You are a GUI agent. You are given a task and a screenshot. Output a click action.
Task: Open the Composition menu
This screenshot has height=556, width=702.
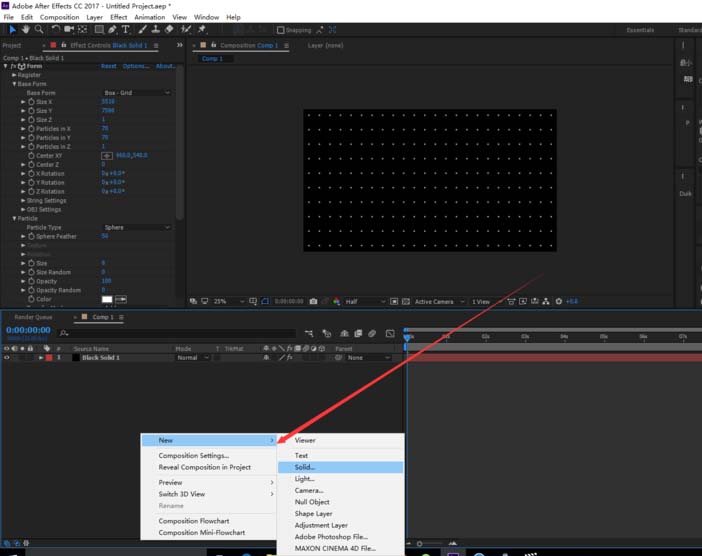pyautogui.click(x=59, y=17)
